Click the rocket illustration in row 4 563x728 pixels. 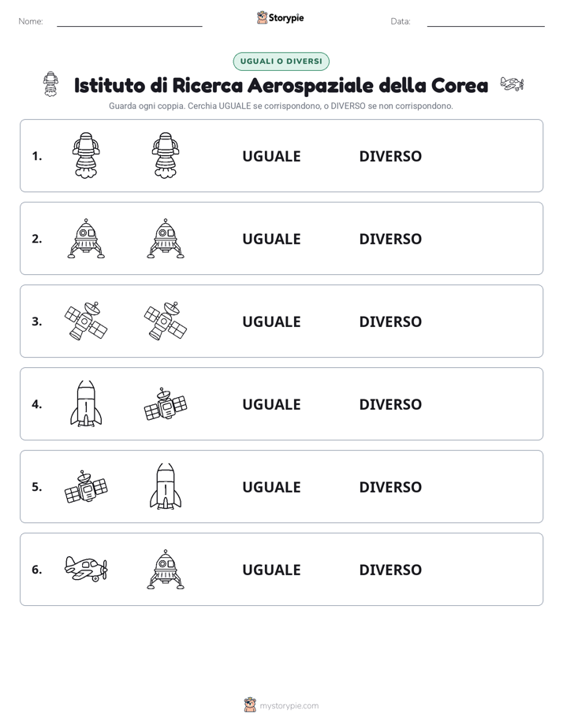coord(86,404)
